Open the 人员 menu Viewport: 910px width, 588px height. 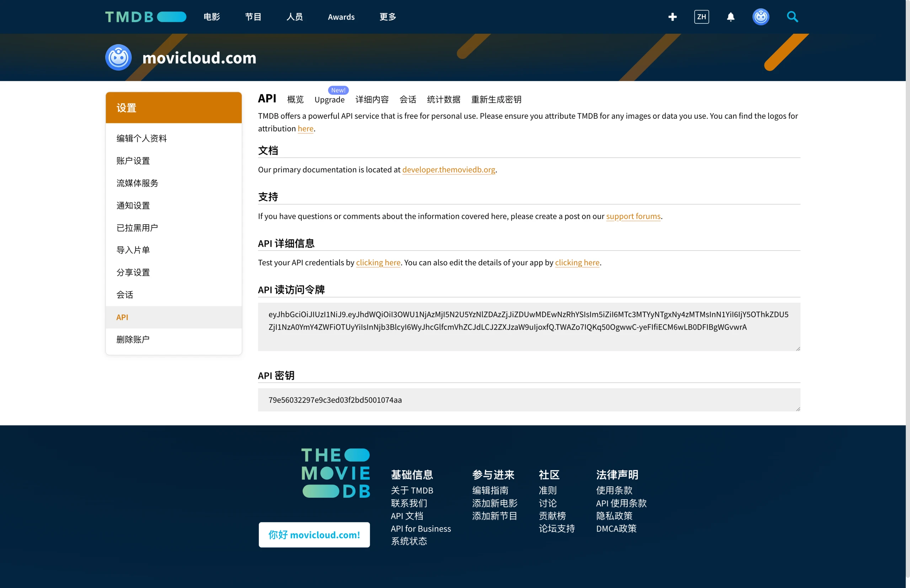point(295,17)
